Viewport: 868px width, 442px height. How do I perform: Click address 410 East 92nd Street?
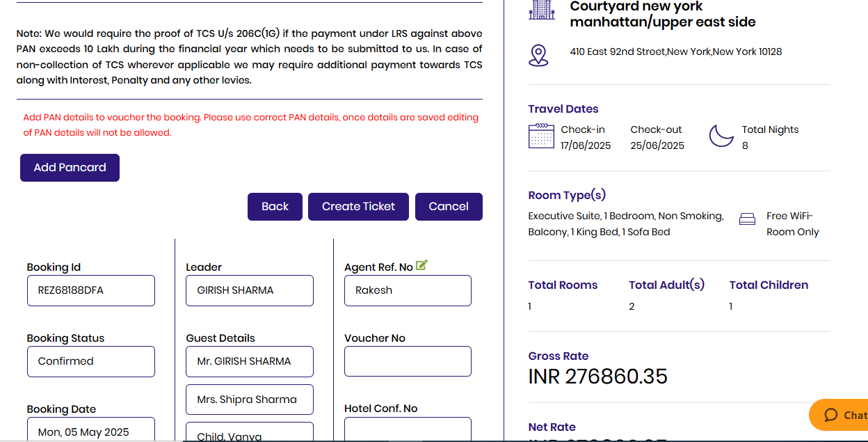675,52
